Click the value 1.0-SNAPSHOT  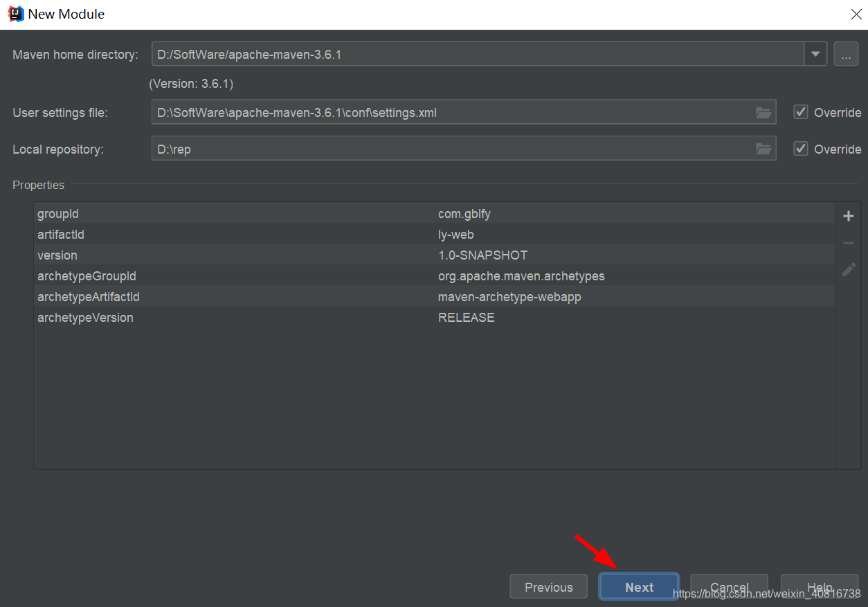click(x=483, y=255)
